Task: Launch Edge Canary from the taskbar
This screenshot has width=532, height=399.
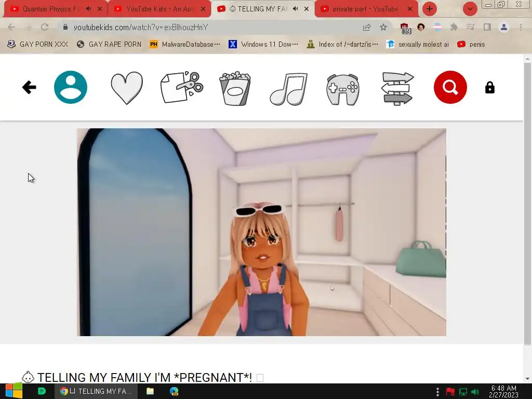Action: 174,391
